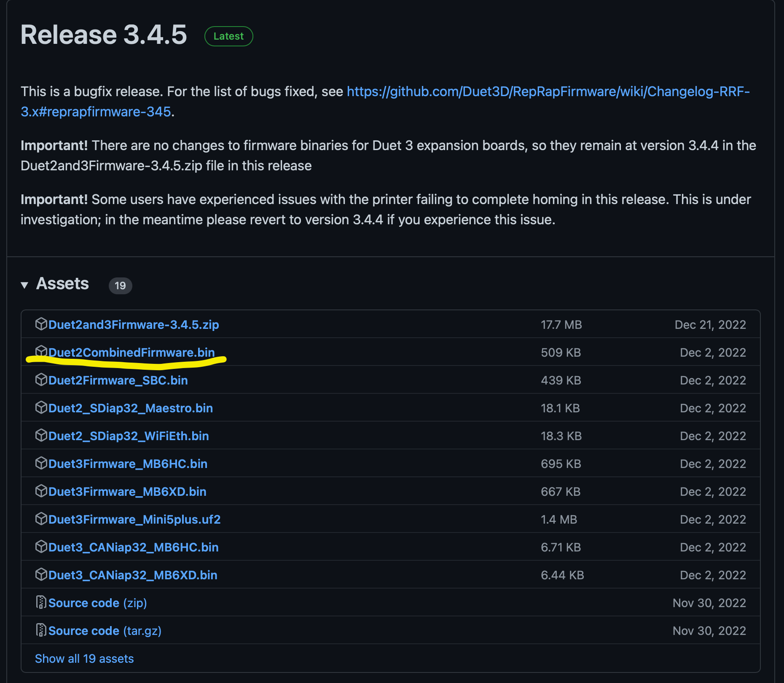Screen dimensions: 784x683
Task: Click the archive icon beside Source code (tar.gz)
Action: click(41, 630)
